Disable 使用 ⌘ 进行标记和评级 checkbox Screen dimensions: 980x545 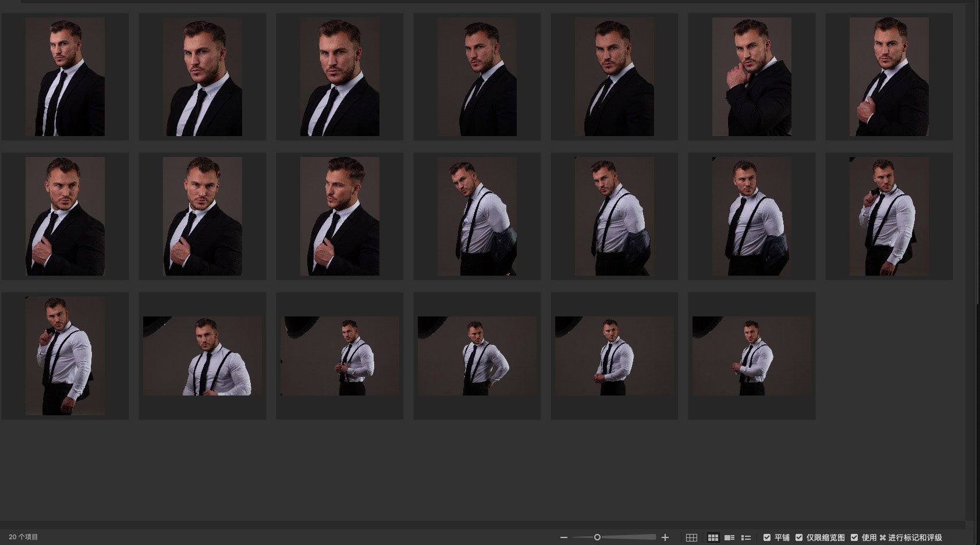tap(854, 537)
